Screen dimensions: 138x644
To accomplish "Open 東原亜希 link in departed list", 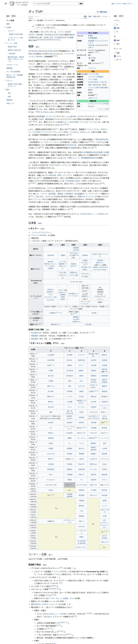I will [35, 336].
